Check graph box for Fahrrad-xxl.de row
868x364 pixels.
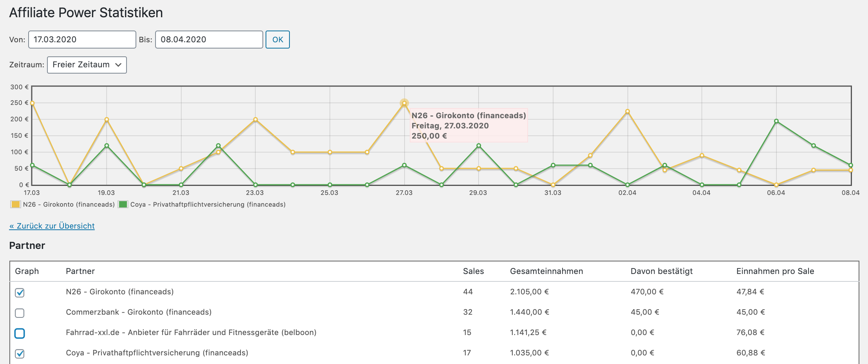click(20, 333)
